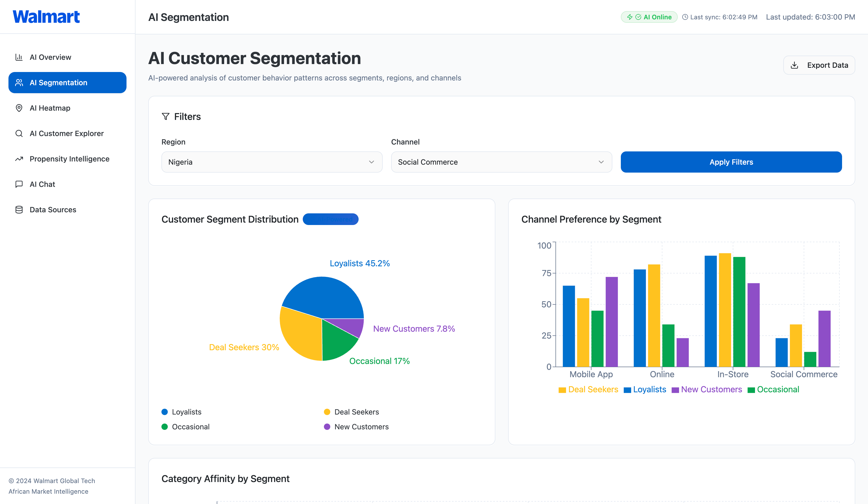The width and height of the screenshot is (868, 504).
Task: Click the AI Overview bar chart icon
Action: 19,57
